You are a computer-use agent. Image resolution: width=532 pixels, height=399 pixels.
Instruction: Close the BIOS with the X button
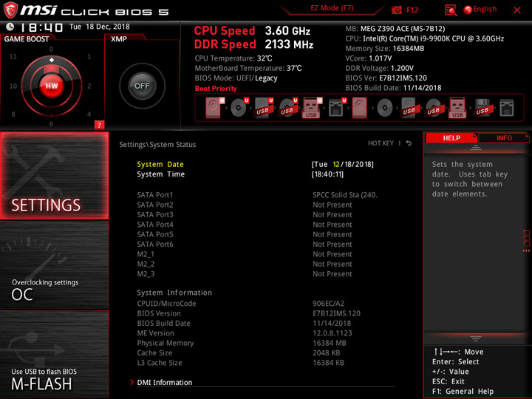[x=517, y=10]
